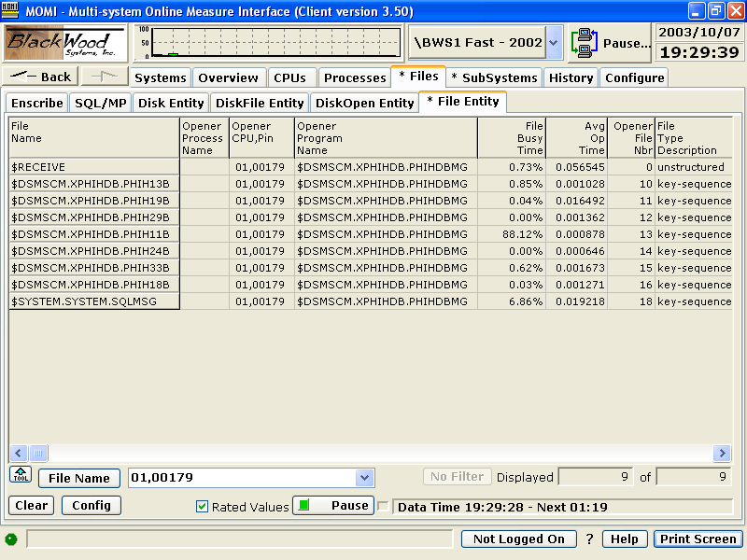Select the $SYSTEM.SYSTEM.SQLMSG file row
This screenshot has height=560, width=747.
93,301
